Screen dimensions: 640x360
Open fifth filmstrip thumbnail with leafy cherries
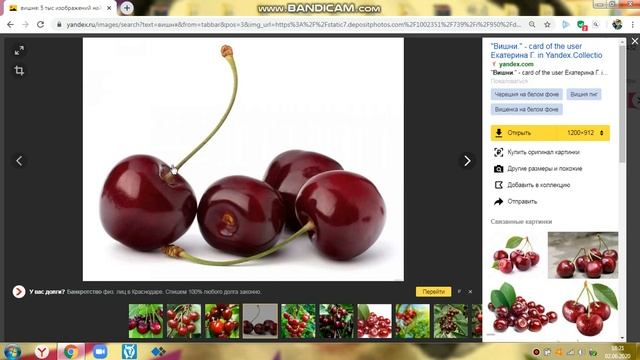pos(298,321)
